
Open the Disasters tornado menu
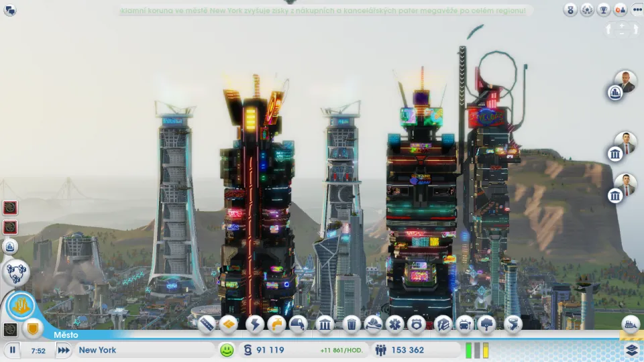click(513, 325)
